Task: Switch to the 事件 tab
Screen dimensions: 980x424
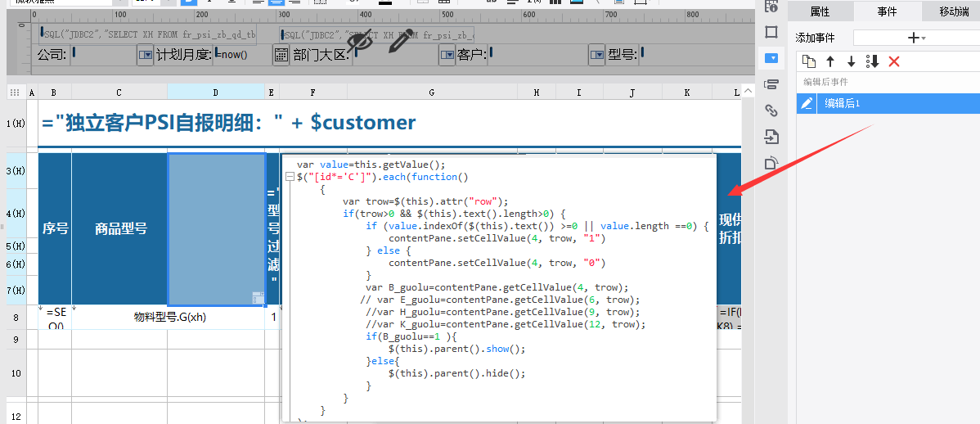Action: [x=888, y=11]
